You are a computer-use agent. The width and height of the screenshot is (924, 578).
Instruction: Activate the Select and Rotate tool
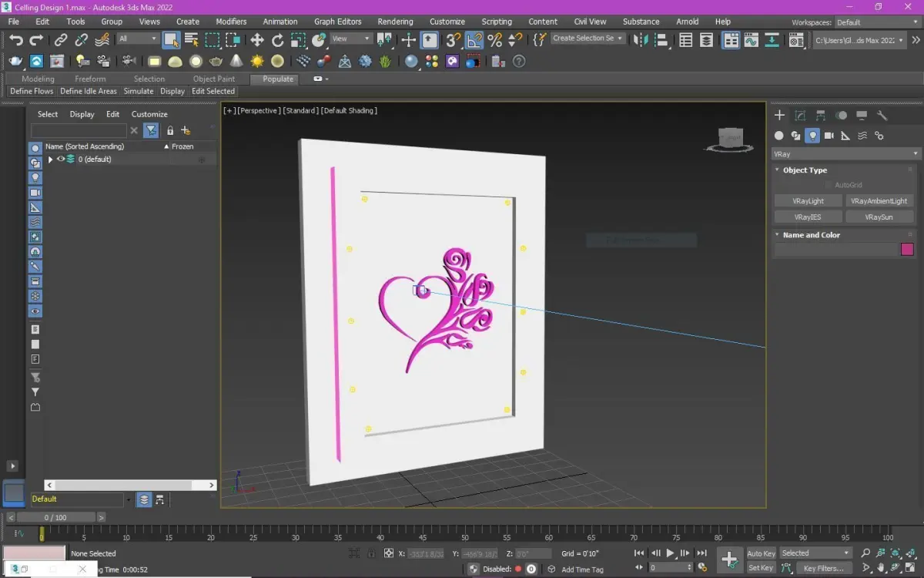click(x=278, y=39)
